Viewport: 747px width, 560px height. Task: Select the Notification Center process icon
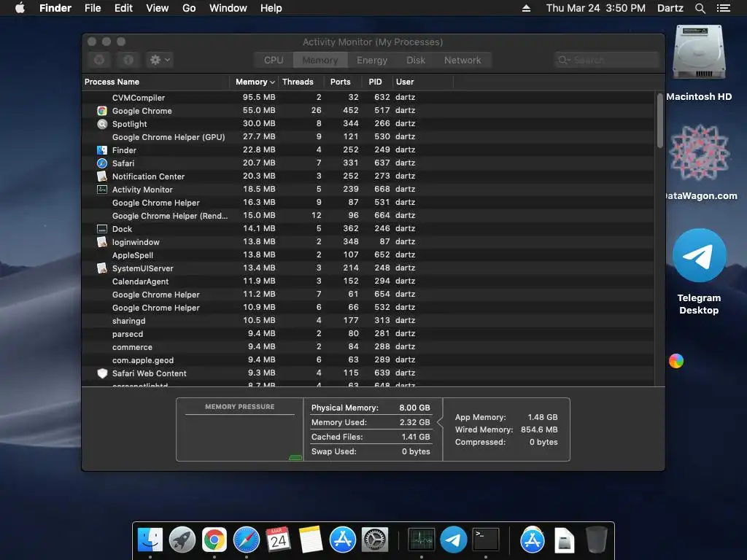(102, 176)
